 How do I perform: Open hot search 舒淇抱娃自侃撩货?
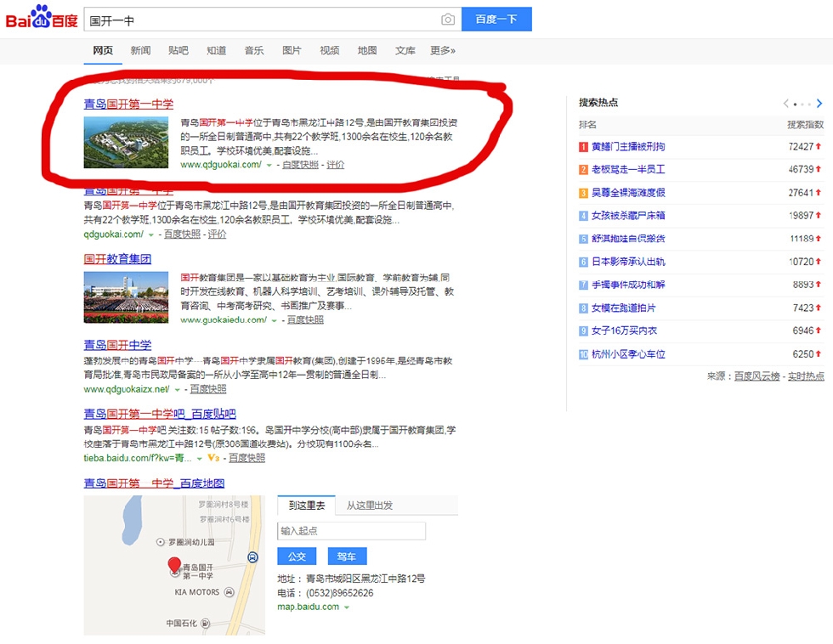click(628, 239)
